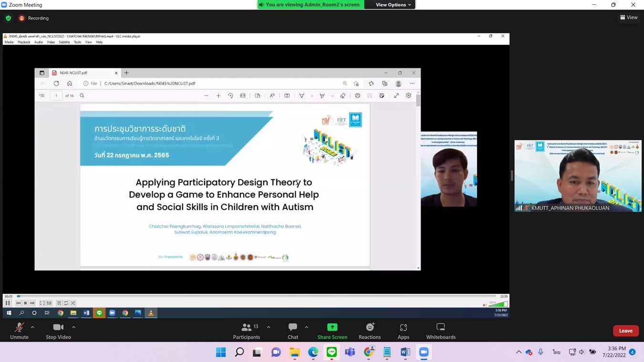The height and width of the screenshot is (362, 644).
Task: Toggle the system tray microphone icon
Action: pyautogui.click(x=540, y=352)
